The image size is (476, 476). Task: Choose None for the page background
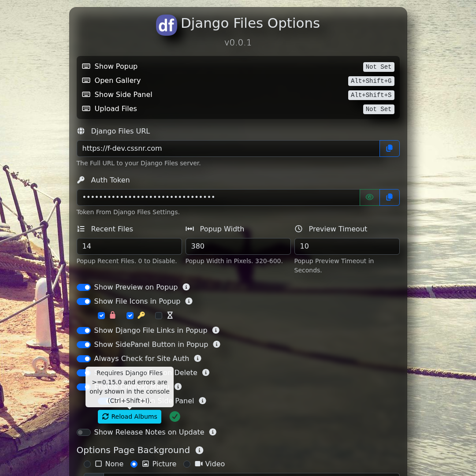point(87,464)
